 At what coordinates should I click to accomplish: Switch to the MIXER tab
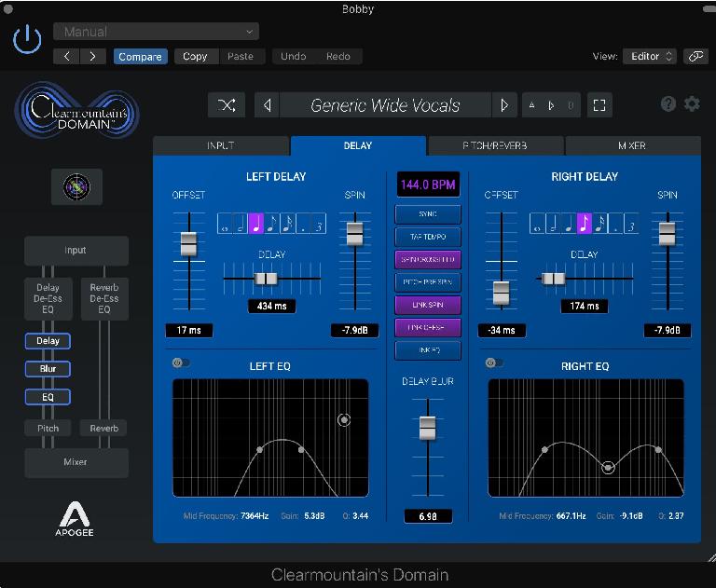[x=633, y=145]
